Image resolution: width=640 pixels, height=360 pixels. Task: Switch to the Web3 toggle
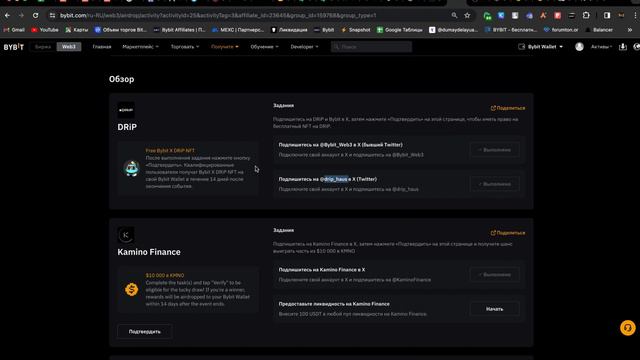click(x=69, y=47)
